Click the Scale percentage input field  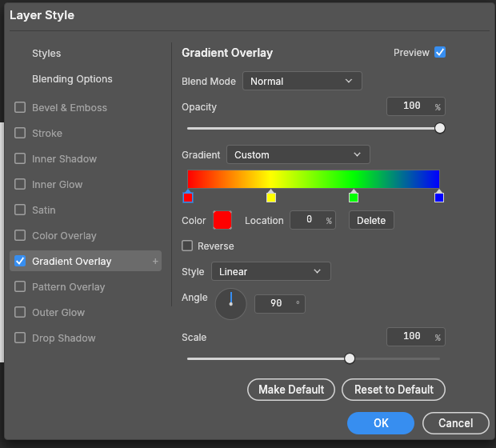pyautogui.click(x=416, y=337)
